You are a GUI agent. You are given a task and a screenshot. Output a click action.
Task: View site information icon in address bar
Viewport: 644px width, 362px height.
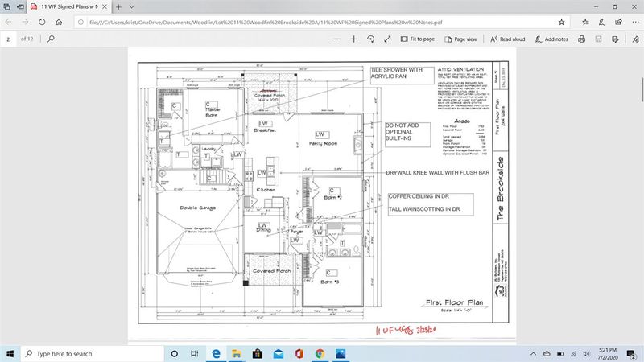click(x=81, y=23)
